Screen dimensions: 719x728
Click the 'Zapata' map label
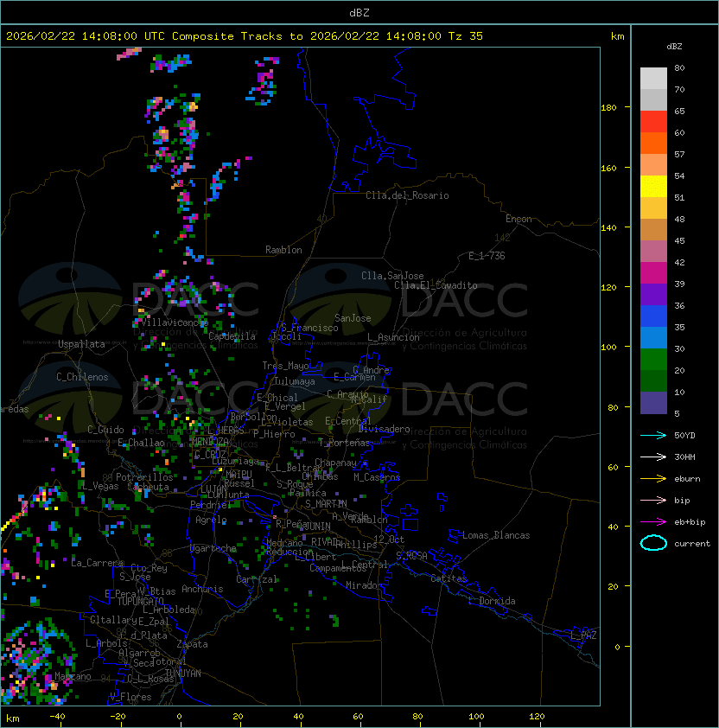192,644
